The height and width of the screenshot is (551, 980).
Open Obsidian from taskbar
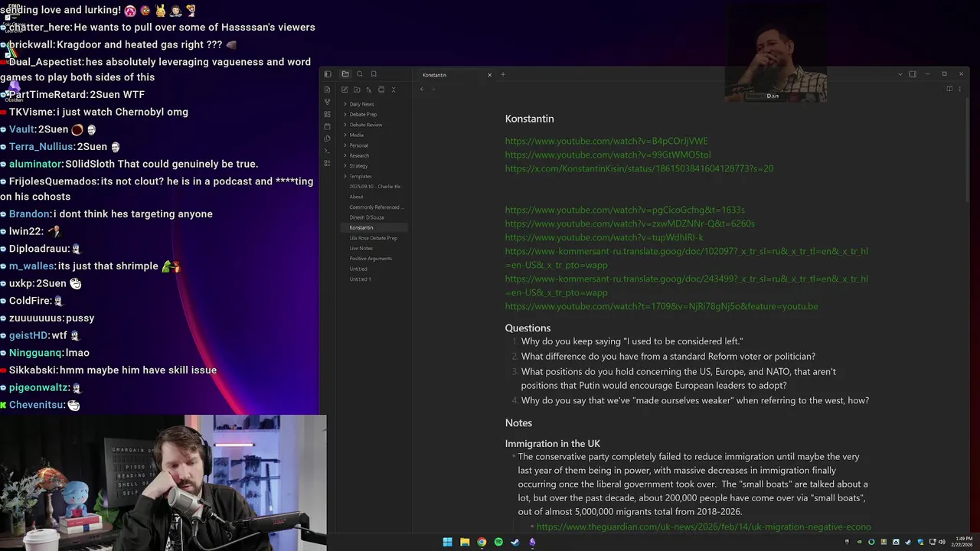pos(532,542)
